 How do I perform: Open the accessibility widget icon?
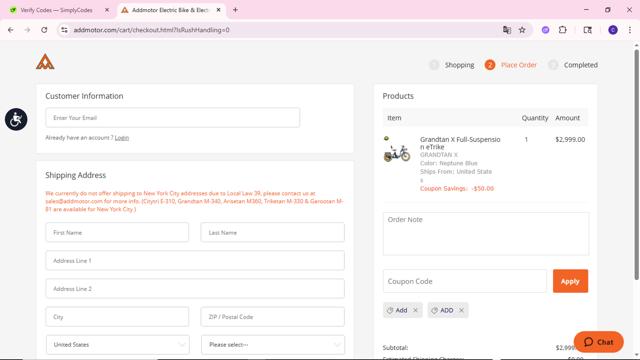tap(16, 119)
